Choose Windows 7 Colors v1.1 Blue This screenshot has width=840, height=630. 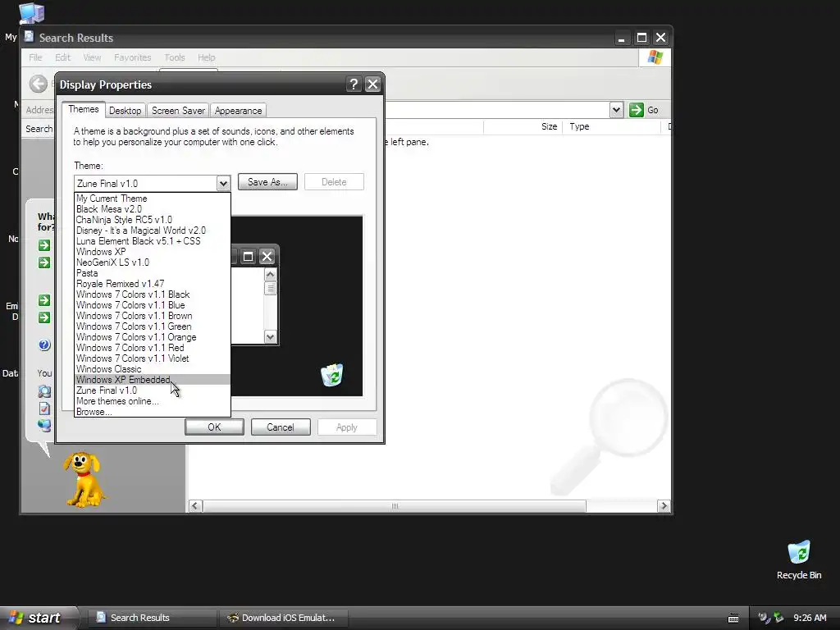152,305
